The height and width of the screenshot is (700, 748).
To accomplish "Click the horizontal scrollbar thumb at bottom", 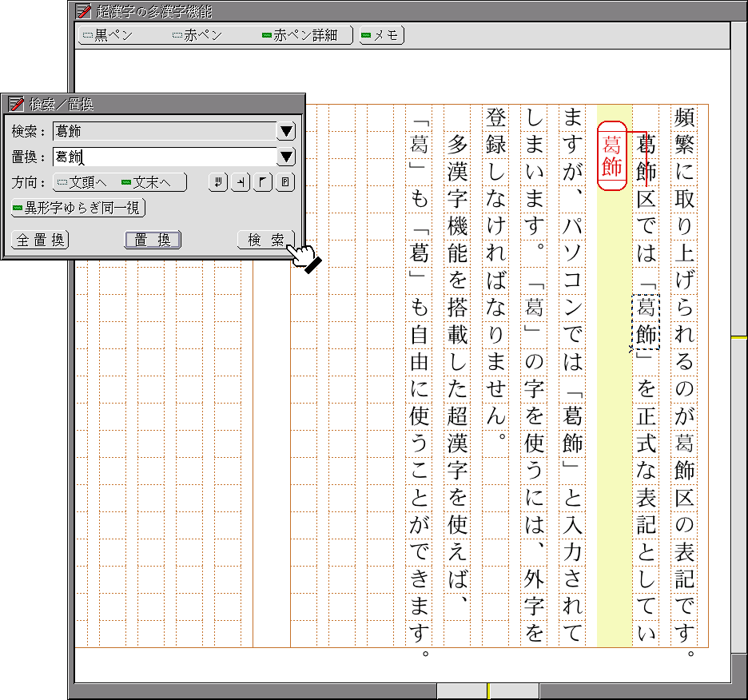I will click(487, 690).
